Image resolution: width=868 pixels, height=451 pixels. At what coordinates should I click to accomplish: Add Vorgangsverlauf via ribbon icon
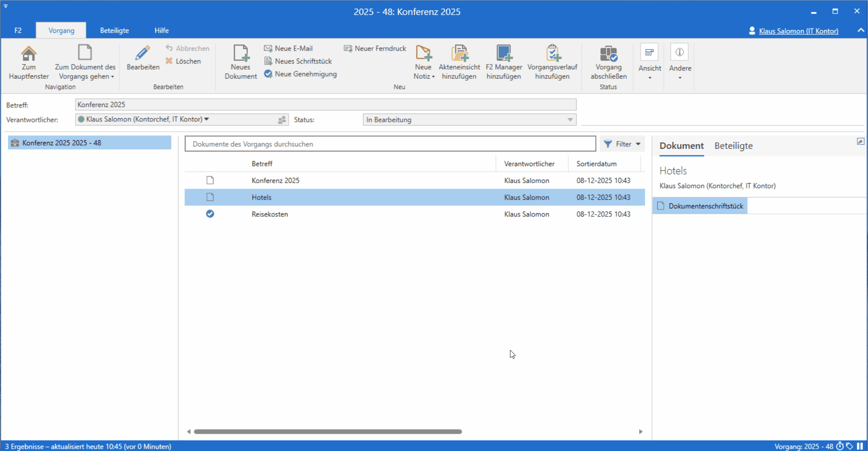pos(552,54)
